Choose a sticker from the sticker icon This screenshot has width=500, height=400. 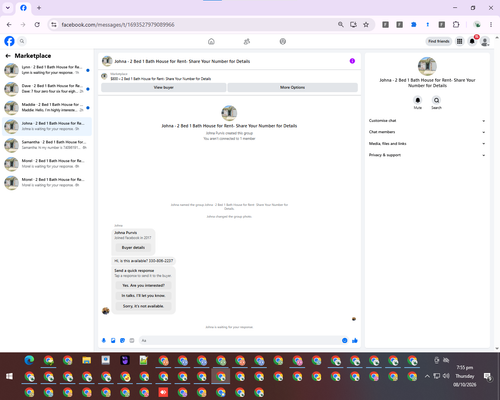pos(122,340)
